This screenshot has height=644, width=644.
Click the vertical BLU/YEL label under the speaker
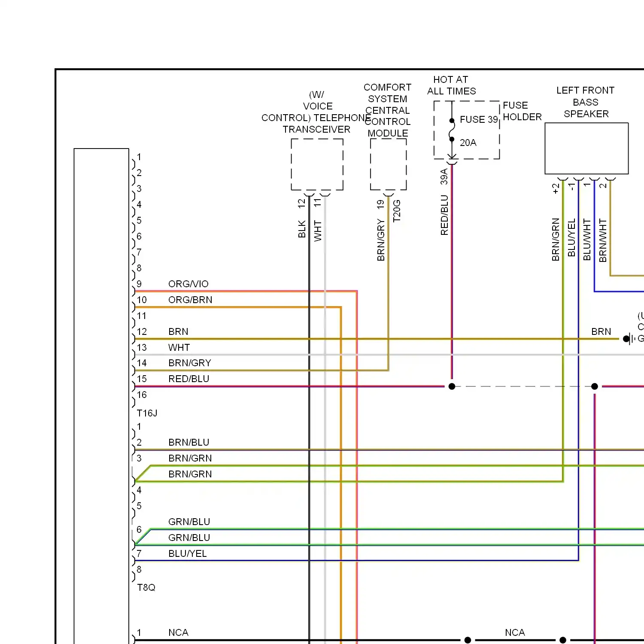571,237
